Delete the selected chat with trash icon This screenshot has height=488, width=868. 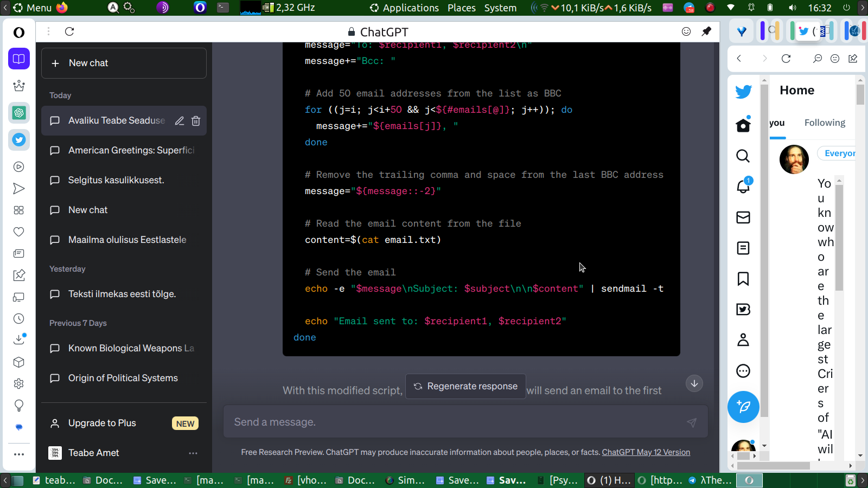tap(196, 121)
